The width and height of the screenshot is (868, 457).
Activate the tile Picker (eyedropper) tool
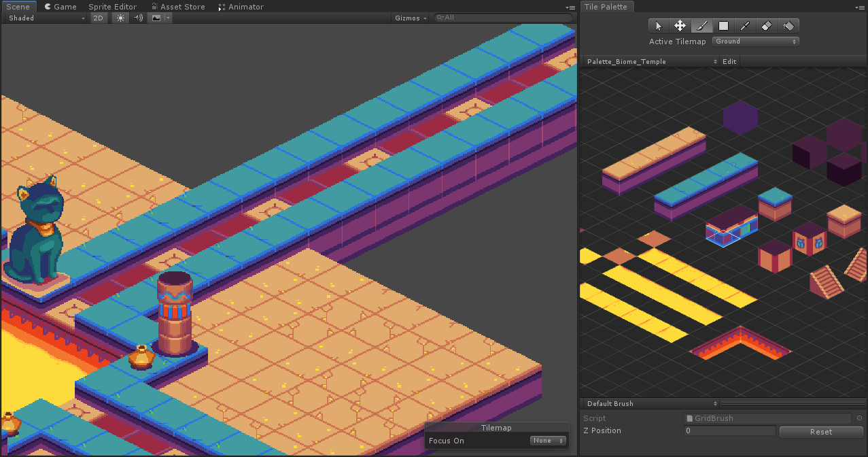(x=745, y=25)
